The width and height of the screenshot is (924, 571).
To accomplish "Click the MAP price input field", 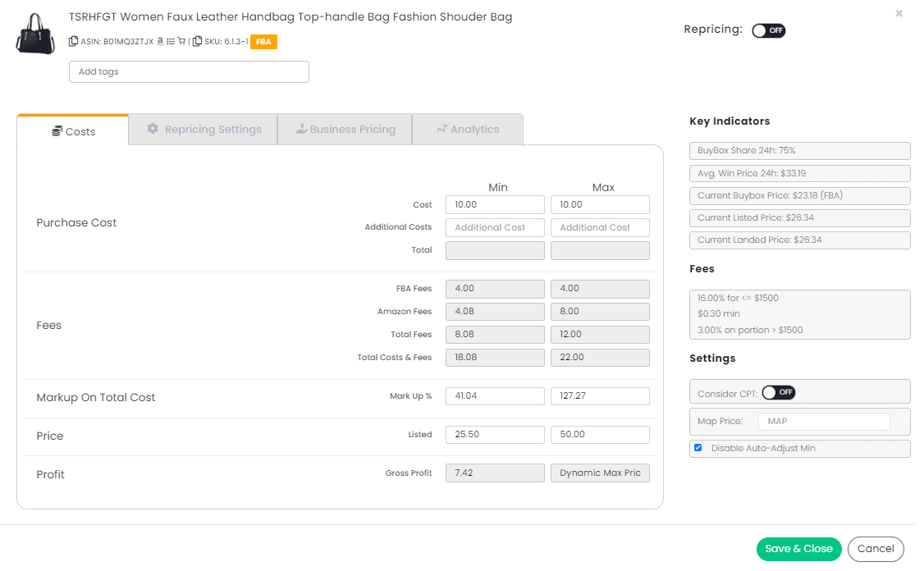I will click(824, 422).
